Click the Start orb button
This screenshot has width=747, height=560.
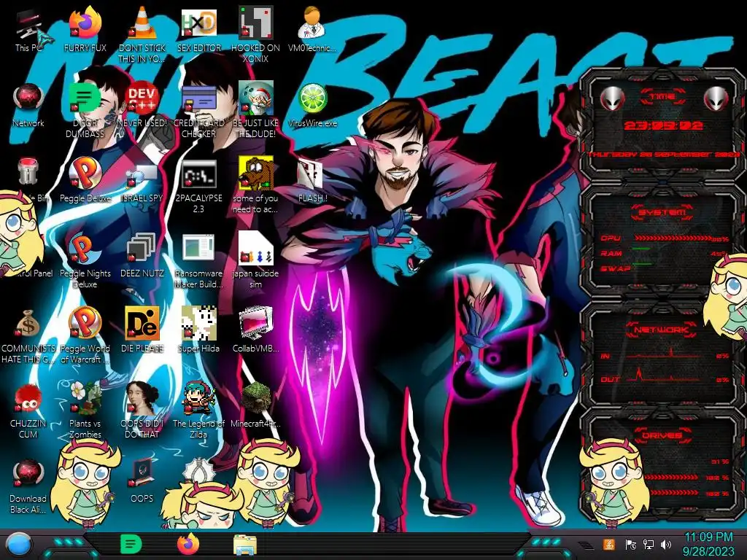(x=18, y=545)
